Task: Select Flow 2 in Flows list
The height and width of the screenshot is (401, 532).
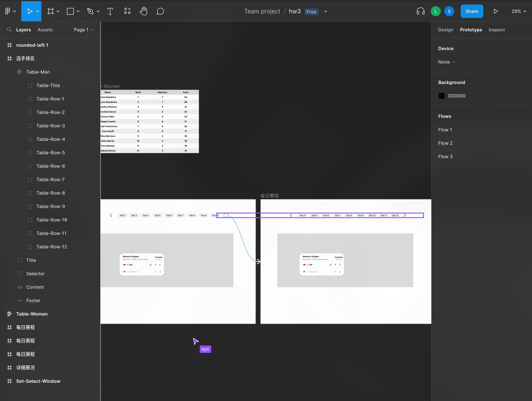Action: 445,143
